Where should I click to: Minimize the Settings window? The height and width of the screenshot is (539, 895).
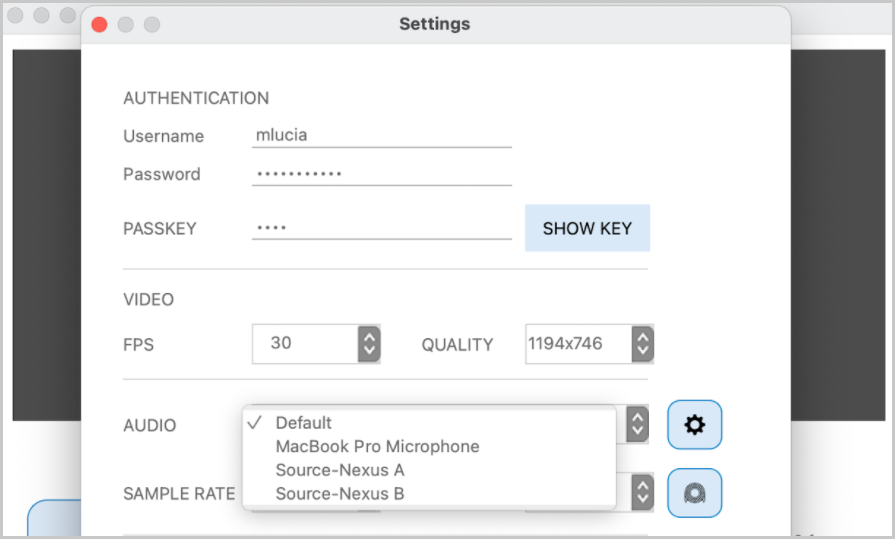125,24
